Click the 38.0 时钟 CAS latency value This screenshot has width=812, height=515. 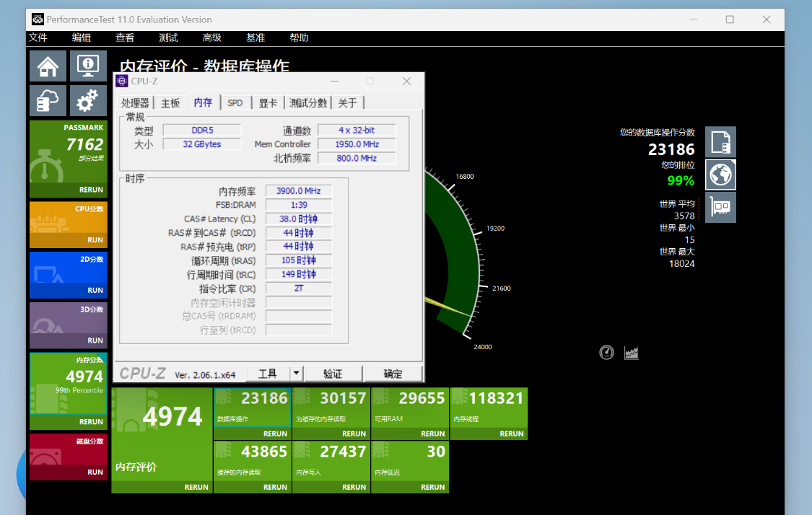pos(298,219)
